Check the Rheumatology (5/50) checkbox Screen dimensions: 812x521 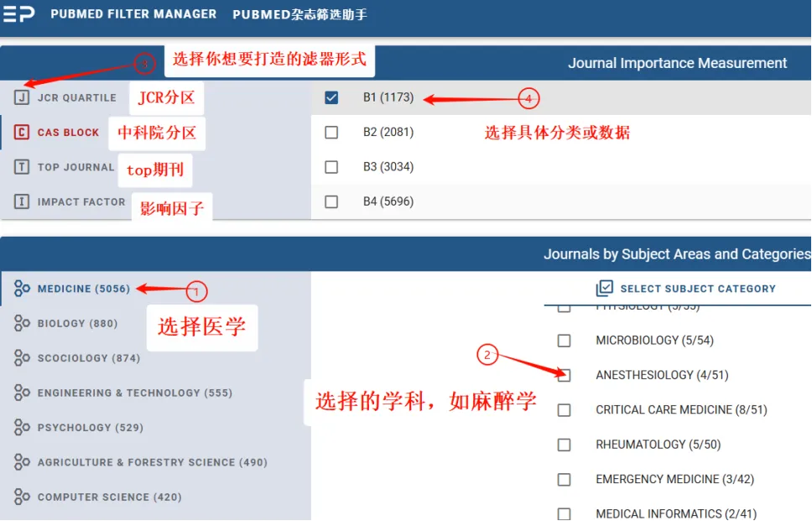point(564,445)
